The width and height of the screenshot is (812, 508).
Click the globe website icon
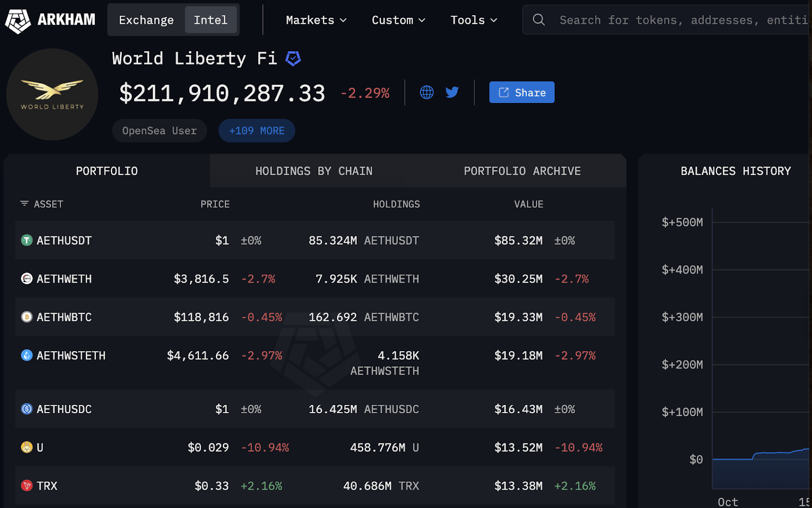tap(426, 92)
